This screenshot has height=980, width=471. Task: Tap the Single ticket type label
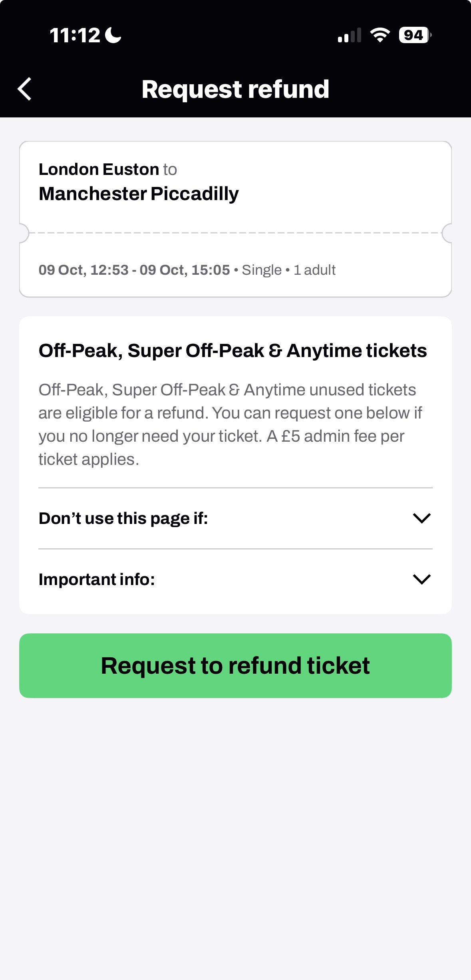pos(262,270)
